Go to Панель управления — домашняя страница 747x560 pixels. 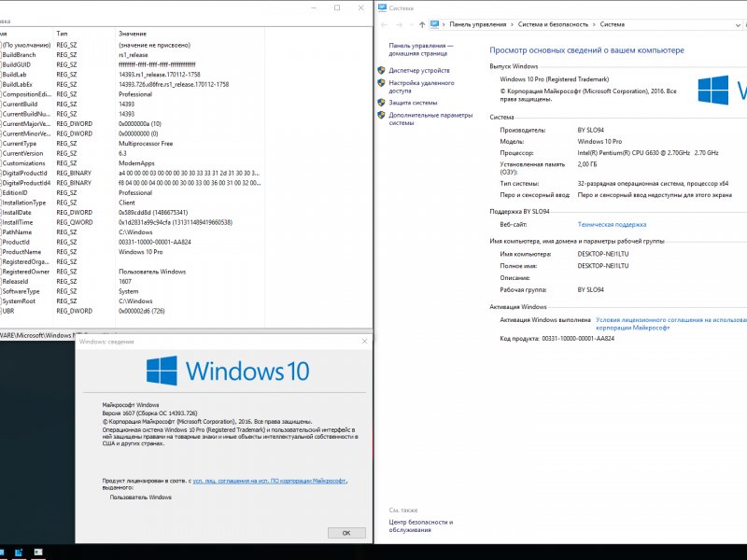tap(421, 49)
